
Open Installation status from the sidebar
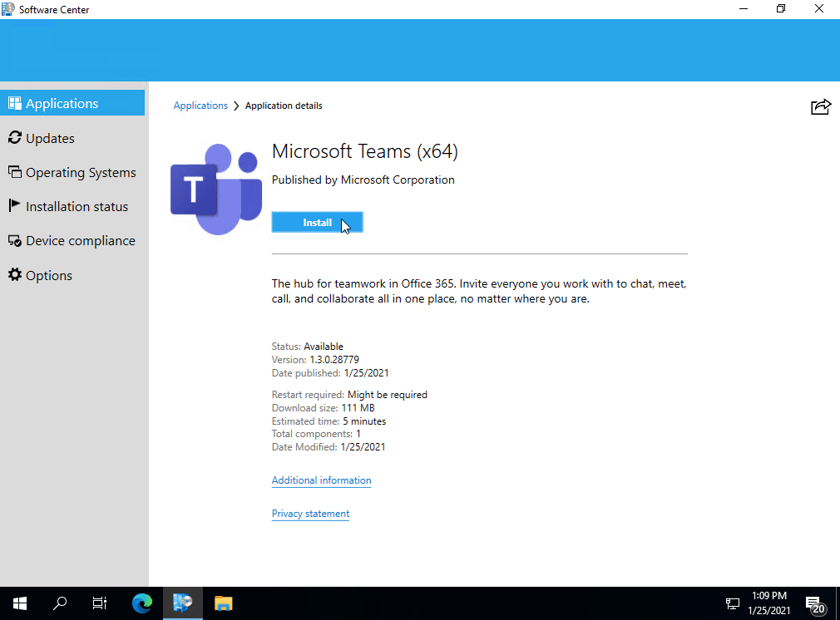pos(14,206)
